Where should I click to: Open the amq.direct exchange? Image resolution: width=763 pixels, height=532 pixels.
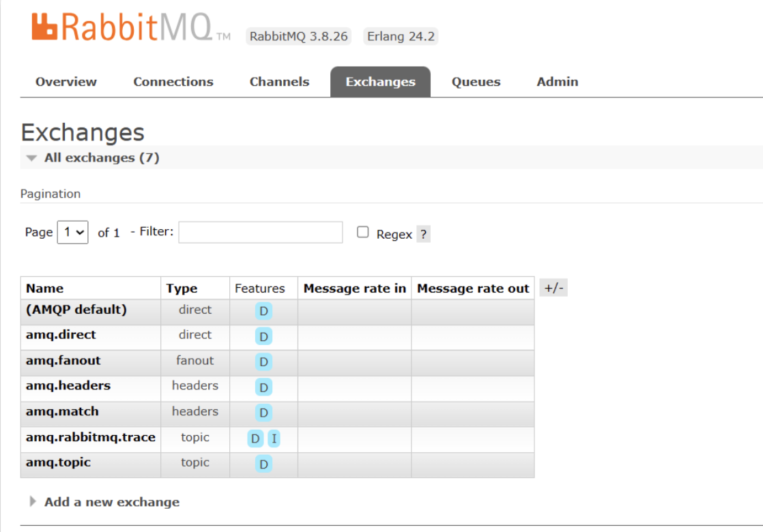(x=61, y=335)
